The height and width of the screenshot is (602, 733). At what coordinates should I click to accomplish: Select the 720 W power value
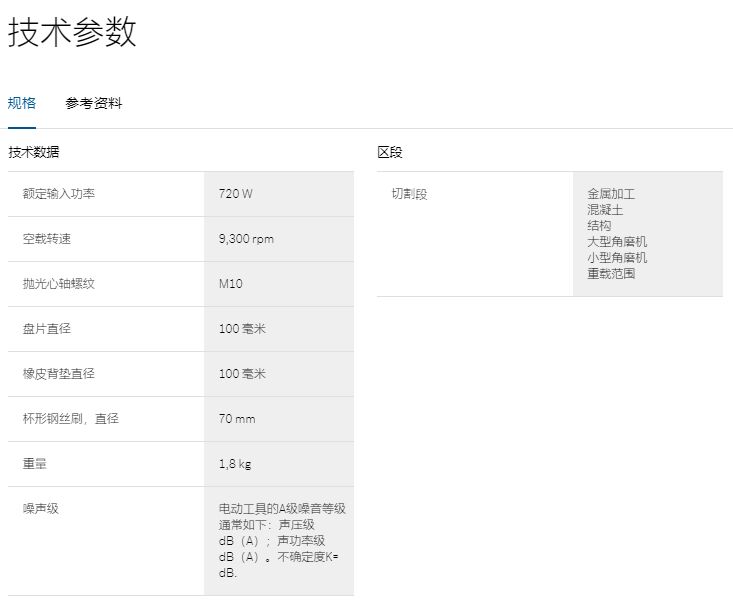pos(236,194)
